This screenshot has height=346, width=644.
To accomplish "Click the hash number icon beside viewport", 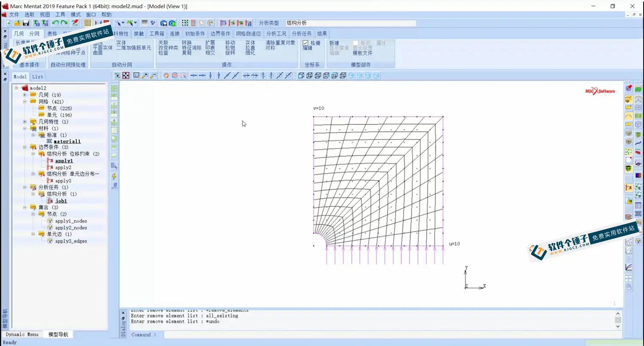I will pyautogui.click(x=114, y=185).
